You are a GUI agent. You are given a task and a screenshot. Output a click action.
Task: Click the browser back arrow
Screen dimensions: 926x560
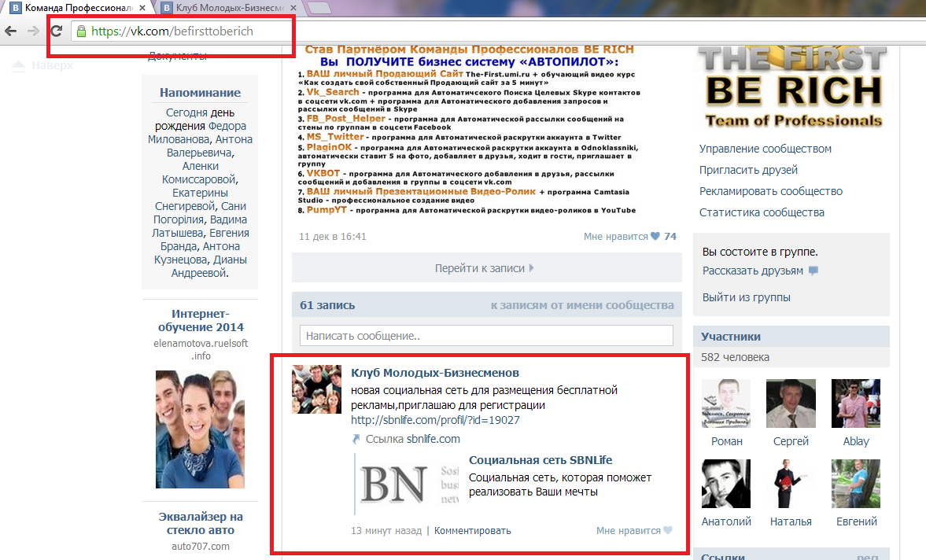11,31
